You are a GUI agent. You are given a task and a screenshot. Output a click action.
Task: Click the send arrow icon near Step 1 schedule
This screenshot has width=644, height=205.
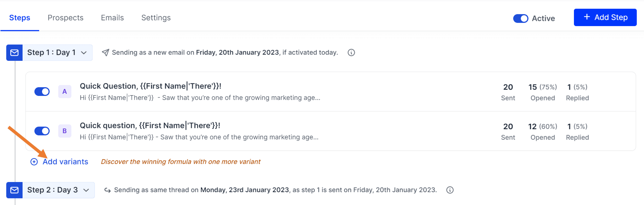[x=105, y=52]
